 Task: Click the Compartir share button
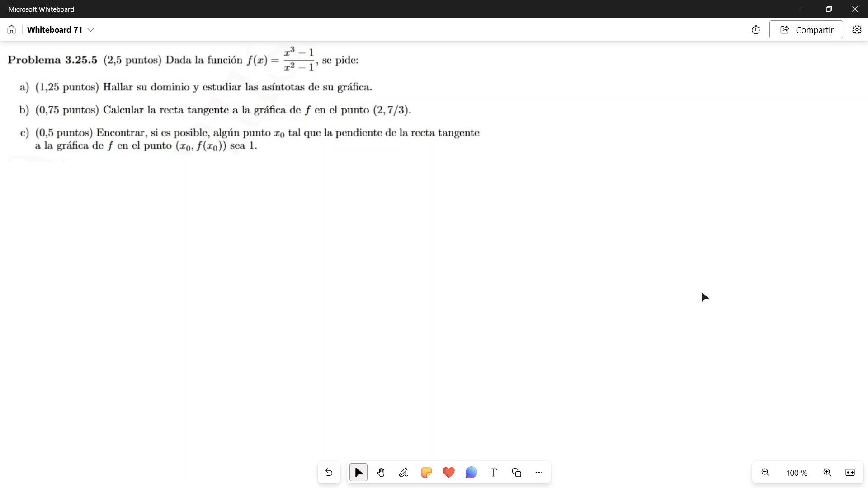(x=806, y=30)
